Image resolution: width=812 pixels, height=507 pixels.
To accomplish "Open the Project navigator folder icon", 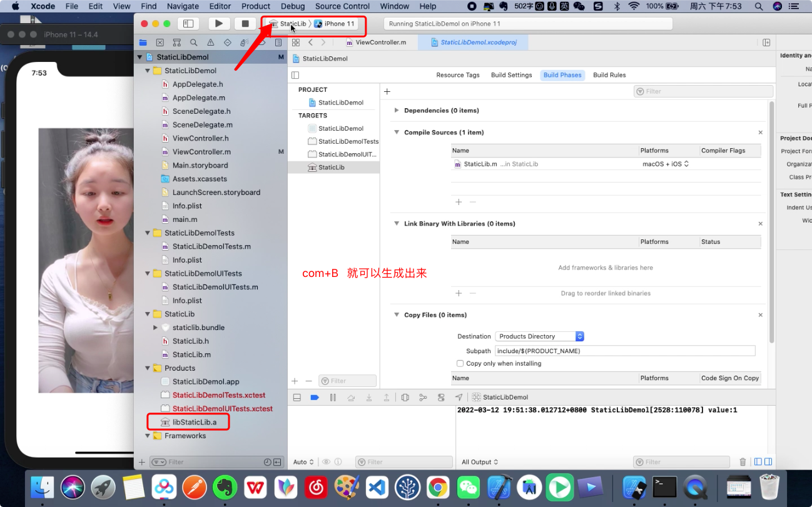I will coord(143,43).
